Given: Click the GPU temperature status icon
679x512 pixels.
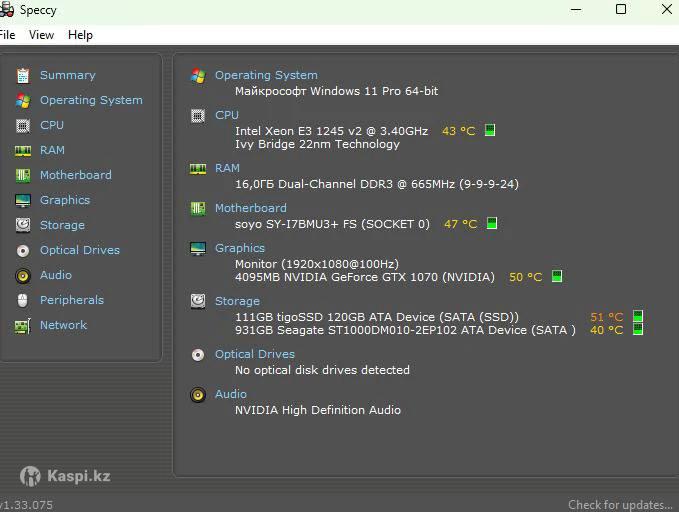Looking at the screenshot, I should [x=557, y=277].
